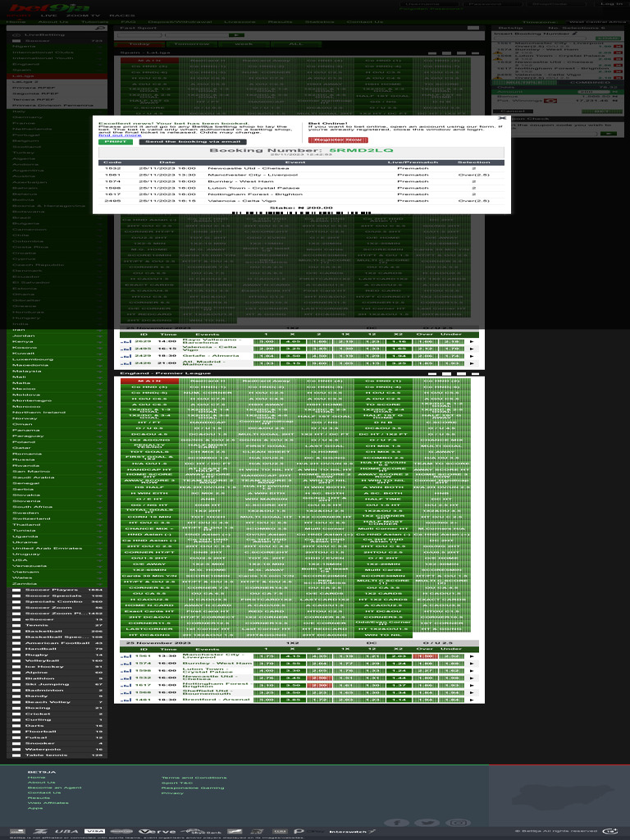Open the find out more link
The width and height of the screenshot is (630, 840).
(x=120, y=135)
